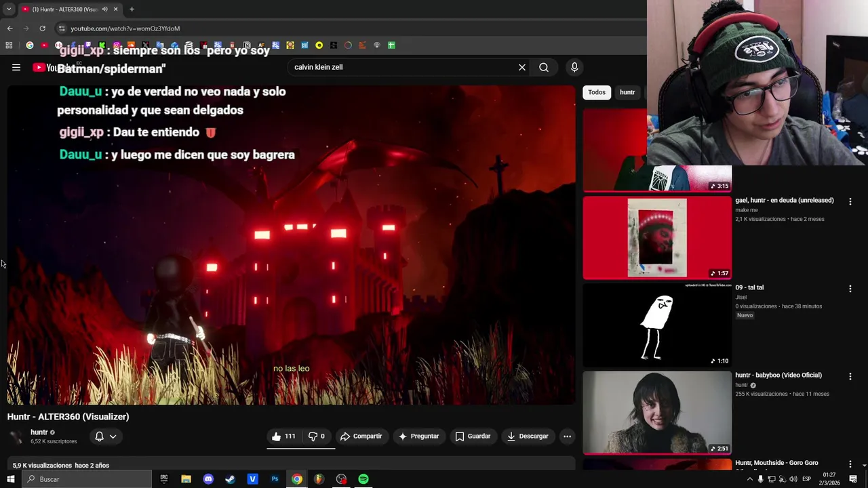The width and height of the screenshot is (868, 488).
Task: Open 'huntr - babyboo (Video Oficial)' title
Action: pyautogui.click(x=778, y=375)
